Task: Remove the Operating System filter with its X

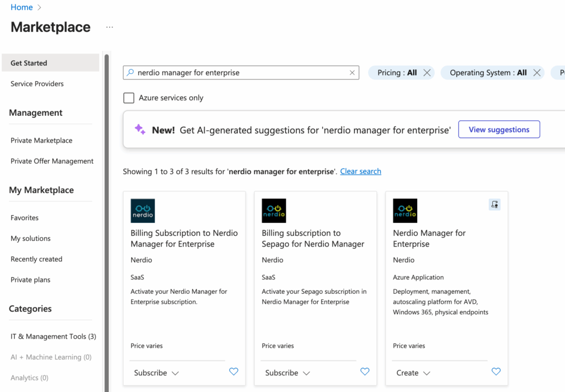Action: pyautogui.click(x=536, y=73)
